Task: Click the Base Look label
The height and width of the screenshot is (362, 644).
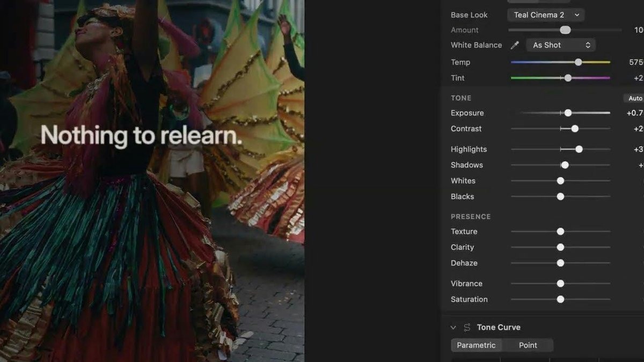Action: [x=469, y=15]
